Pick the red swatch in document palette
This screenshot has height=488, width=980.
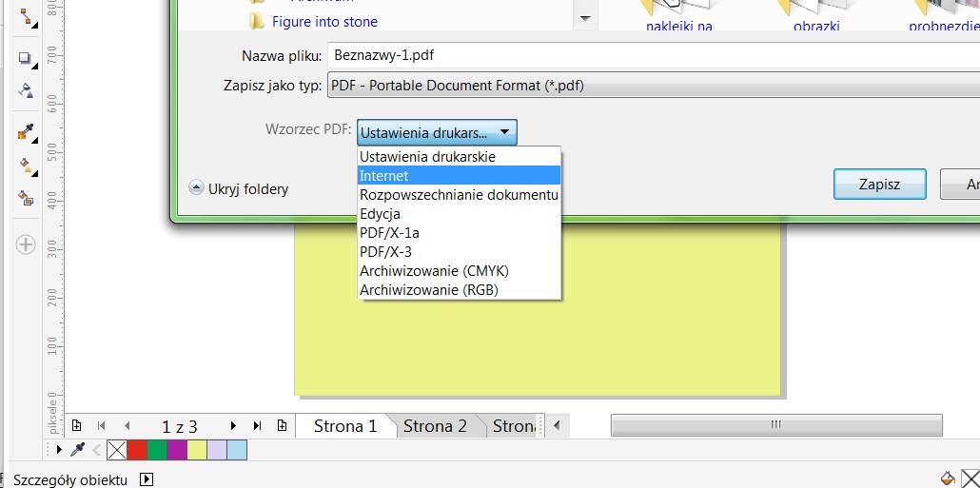tap(137, 449)
